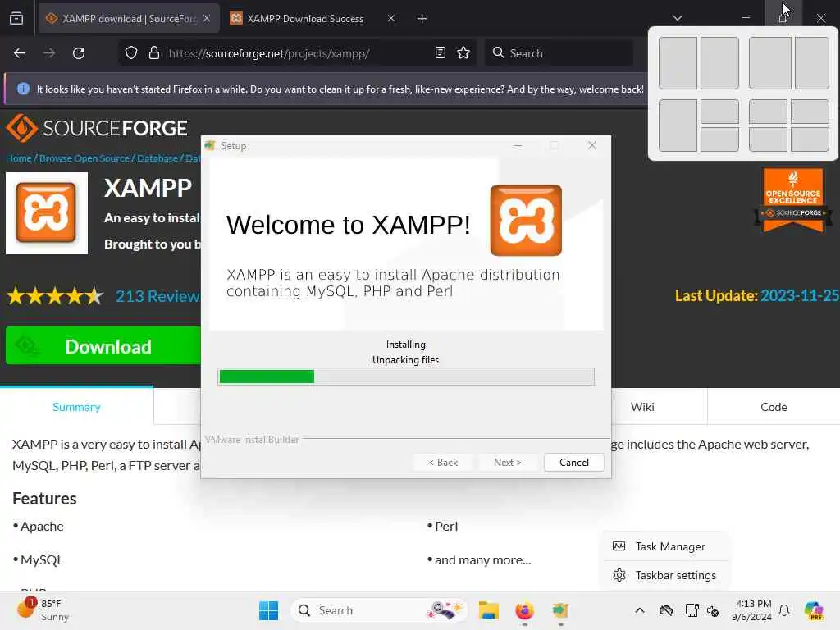Viewport: 840px width, 630px height.
Task: Click the Last Update 2023-11-25 date
Action: click(x=799, y=295)
